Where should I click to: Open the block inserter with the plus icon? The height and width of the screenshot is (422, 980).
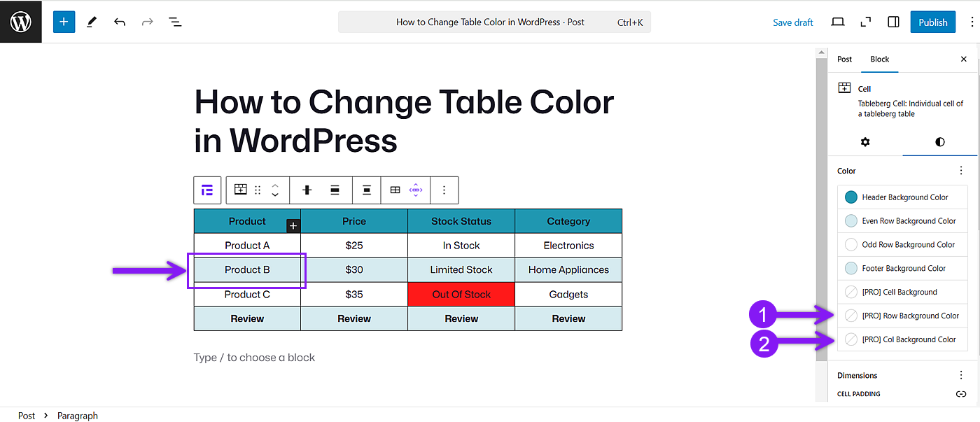[x=64, y=22]
